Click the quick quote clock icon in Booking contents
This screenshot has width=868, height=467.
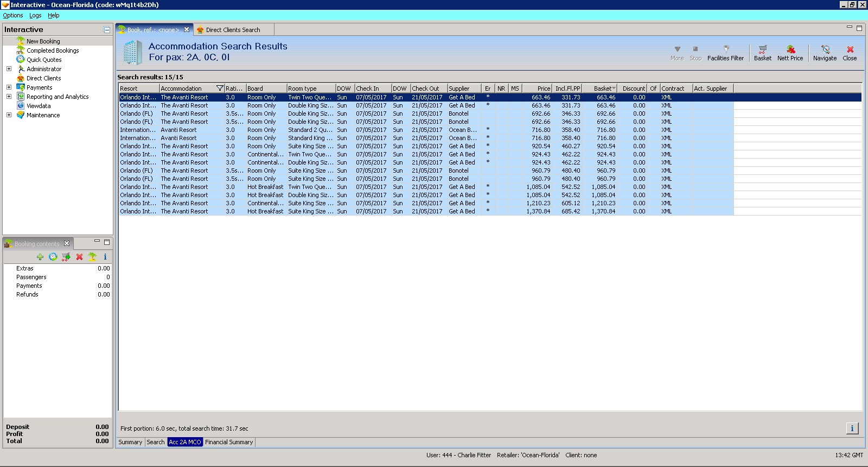[x=53, y=257]
